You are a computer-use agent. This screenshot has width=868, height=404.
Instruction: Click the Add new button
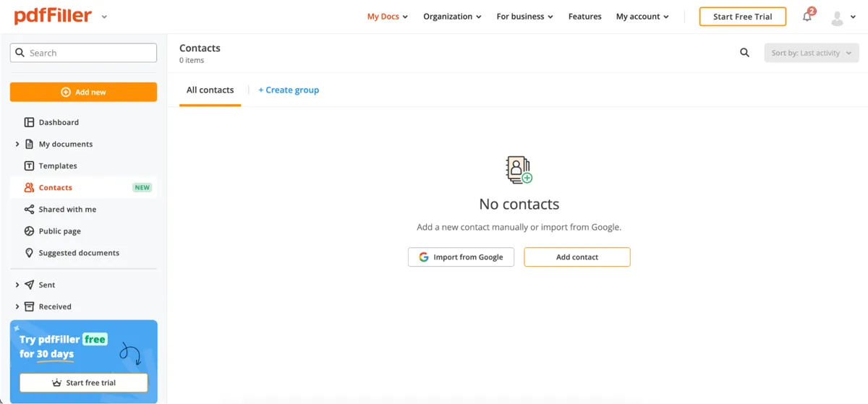click(83, 93)
